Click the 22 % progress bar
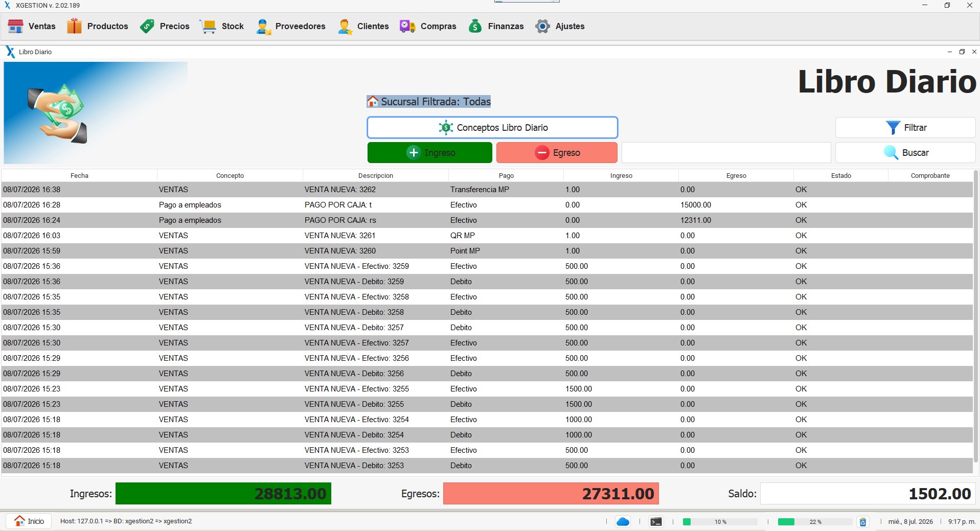 (815, 522)
